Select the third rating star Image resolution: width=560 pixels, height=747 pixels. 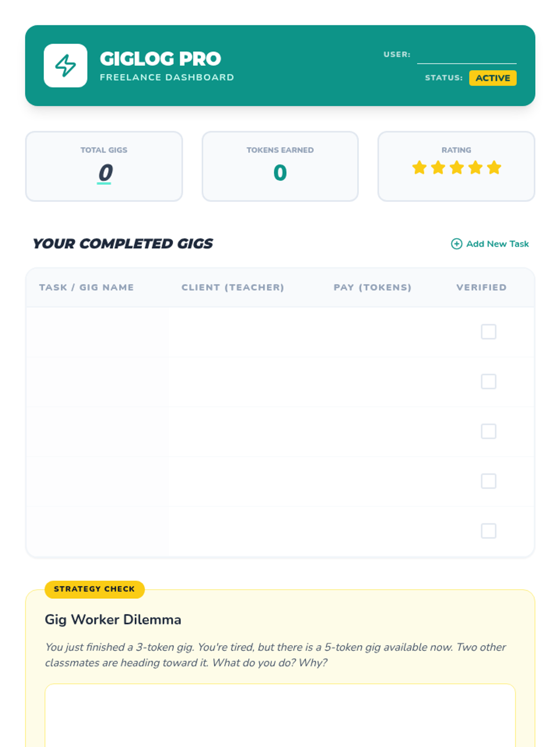point(456,167)
